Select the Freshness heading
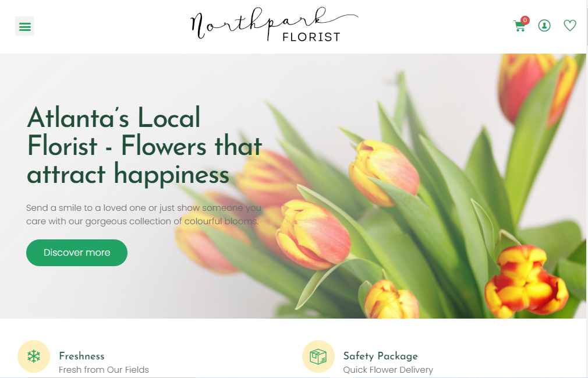Viewport: 588px width, 378px height. tap(82, 356)
